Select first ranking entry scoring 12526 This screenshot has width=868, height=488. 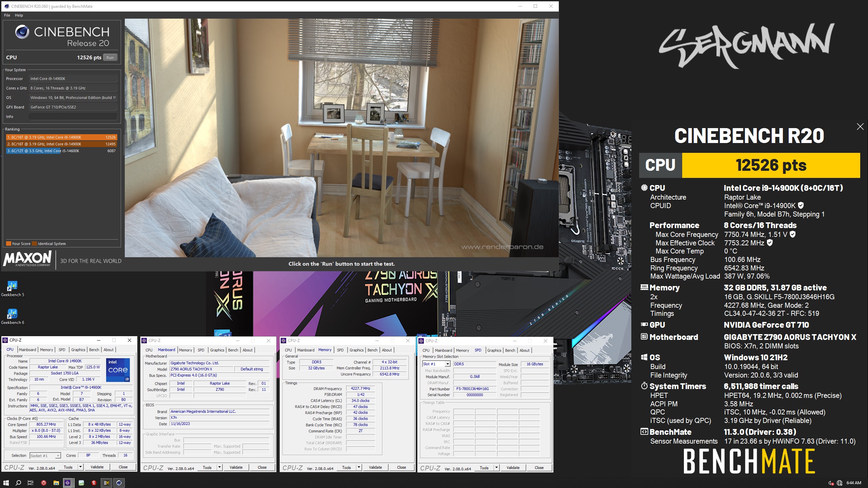click(61, 137)
